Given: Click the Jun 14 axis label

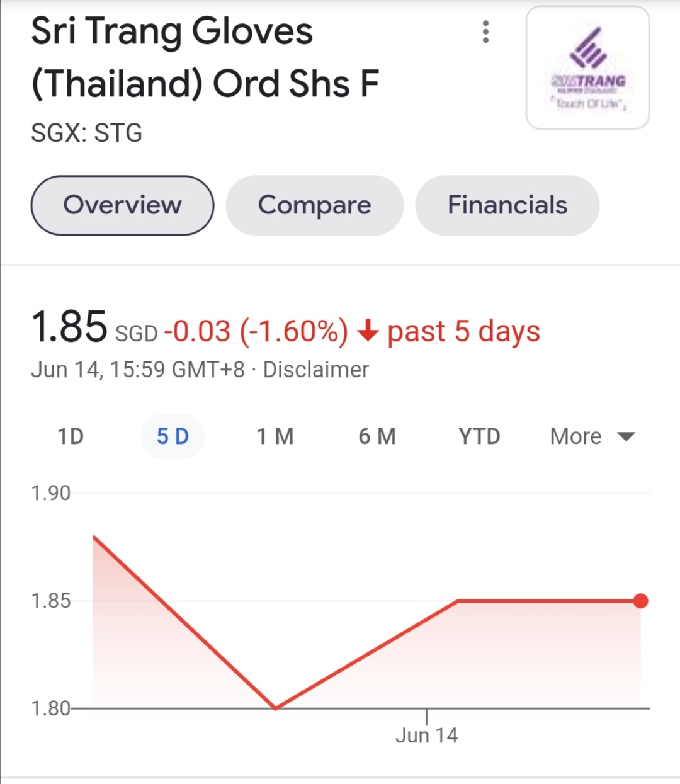Looking at the screenshot, I should (426, 735).
